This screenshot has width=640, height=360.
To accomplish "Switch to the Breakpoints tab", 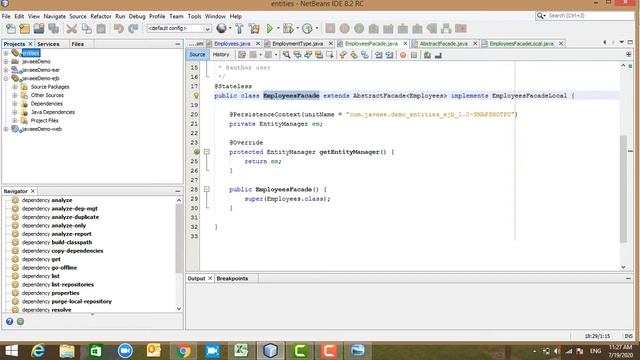I will coord(232,278).
